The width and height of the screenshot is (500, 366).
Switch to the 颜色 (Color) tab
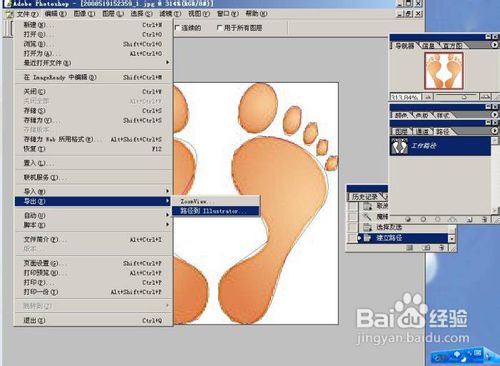click(401, 115)
